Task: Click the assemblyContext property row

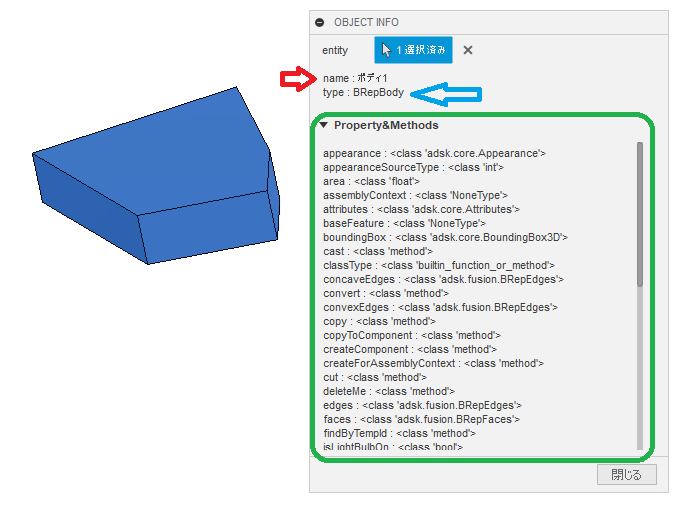Action: 415,195
